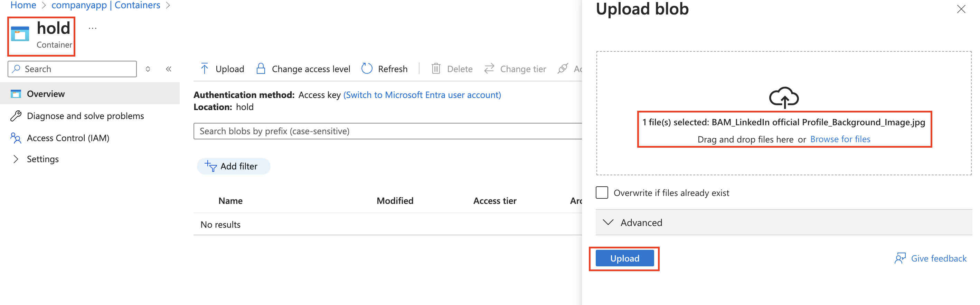Click the expand/collapse sort arrows icon
Screen dimensions: 980x305
[148, 69]
